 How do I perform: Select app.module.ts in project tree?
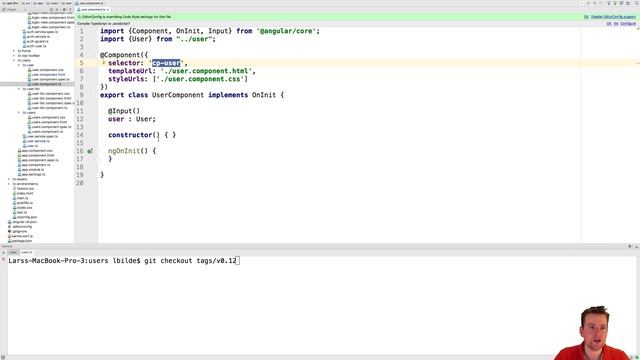click(x=31, y=169)
